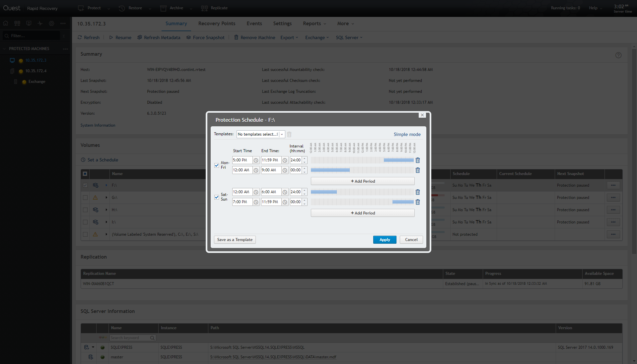
Task: Increase the first interval stepper value
Action: click(x=305, y=158)
